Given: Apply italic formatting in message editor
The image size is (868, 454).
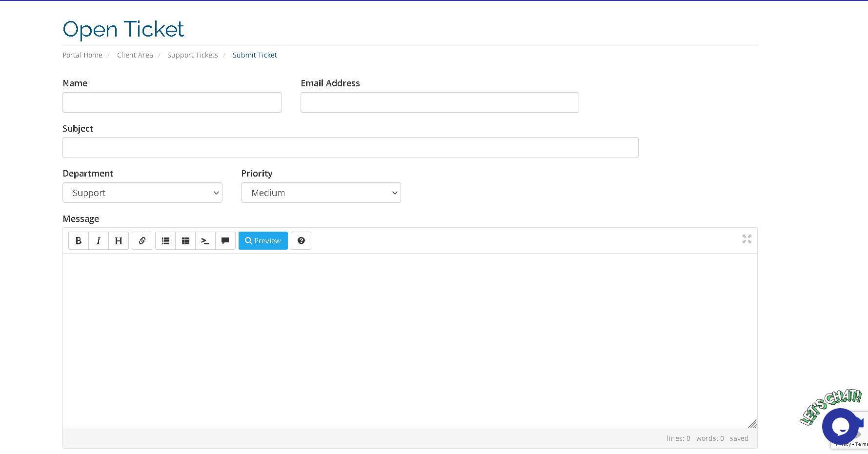Looking at the screenshot, I should (x=99, y=241).
